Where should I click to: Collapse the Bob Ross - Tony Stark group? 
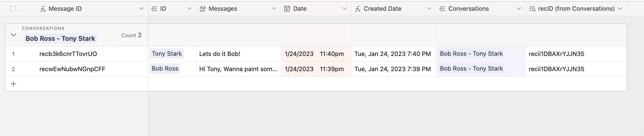point(14,35)
